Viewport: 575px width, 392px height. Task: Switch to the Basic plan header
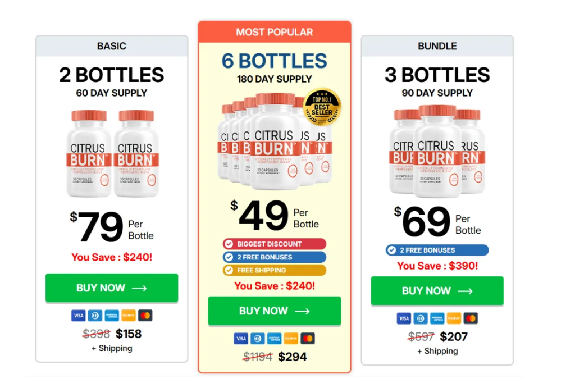point(111,46)
